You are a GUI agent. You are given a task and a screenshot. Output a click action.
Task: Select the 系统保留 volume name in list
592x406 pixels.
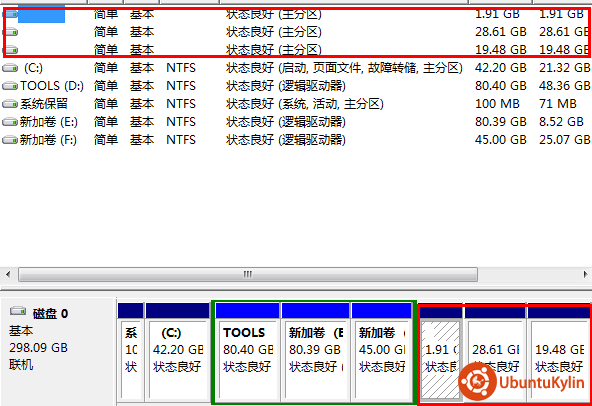[x=44, y=104]
